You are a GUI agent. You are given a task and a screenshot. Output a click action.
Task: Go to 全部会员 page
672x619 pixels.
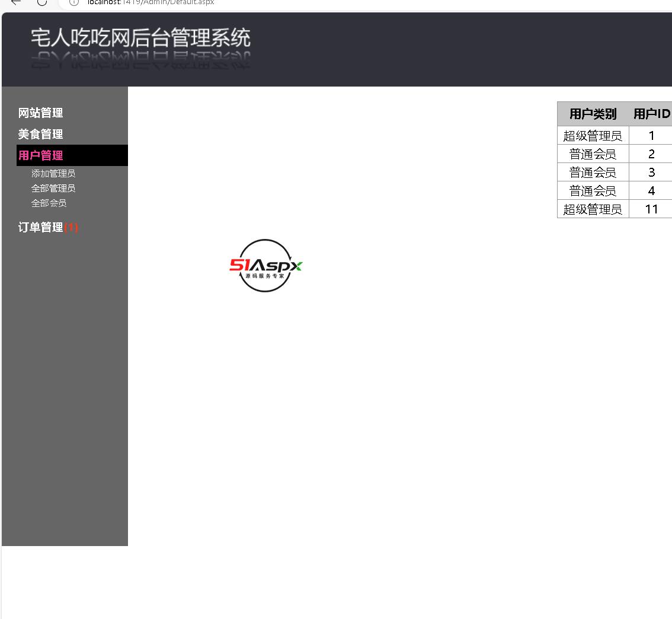pos(49,203)
